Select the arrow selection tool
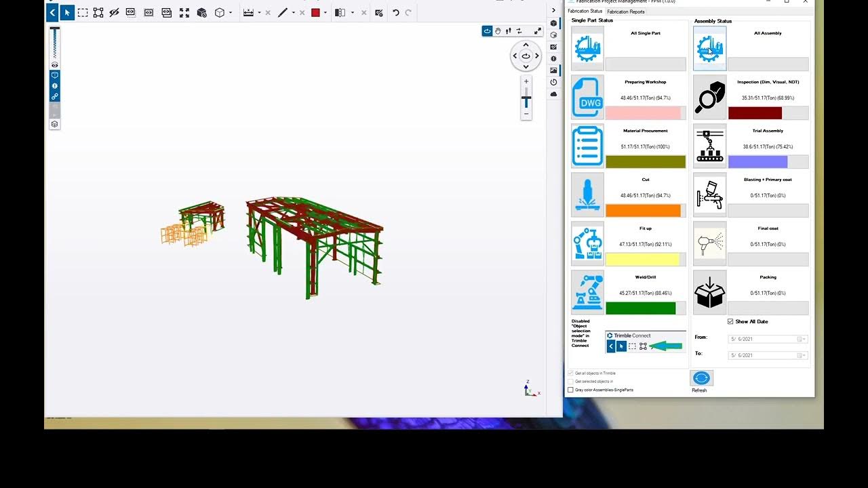 point(66,12)
